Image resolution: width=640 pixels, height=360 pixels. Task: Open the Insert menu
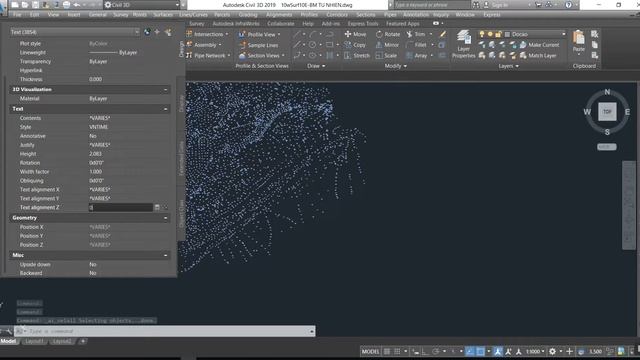[x=74, y=14]
